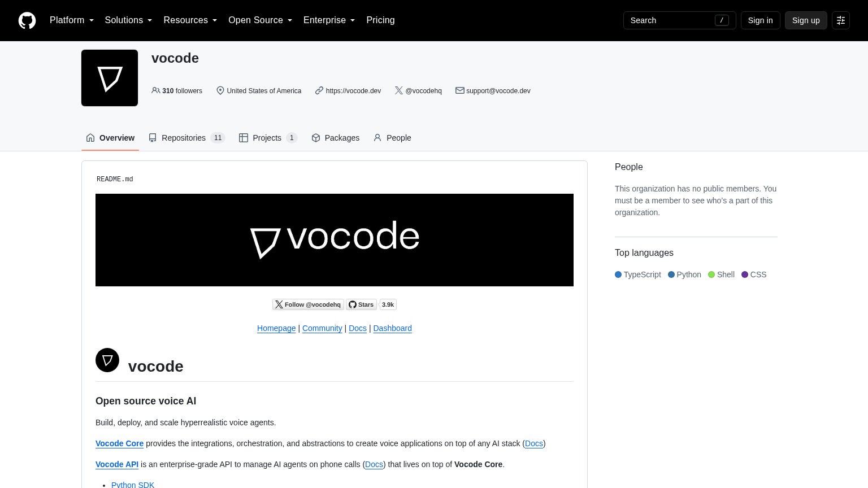Click the Sign up button

[x=806, y=20]
